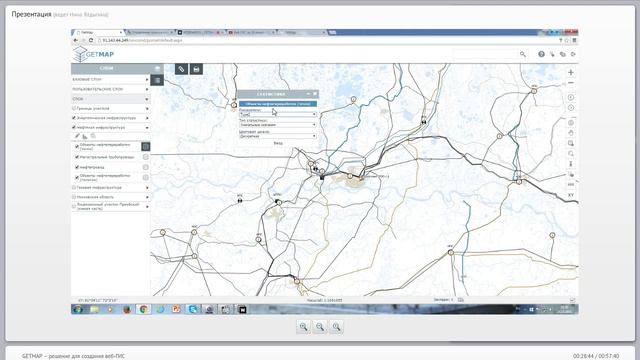Click the blue layer button in statistics dialog
This screenshot has width=640, height=360.
(x=278, y=104)
